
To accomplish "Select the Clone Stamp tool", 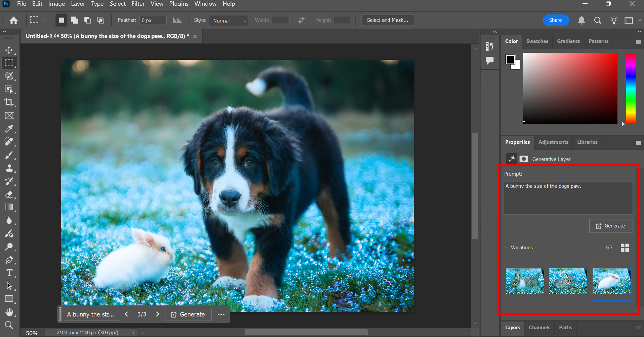I will click(9, 168).
